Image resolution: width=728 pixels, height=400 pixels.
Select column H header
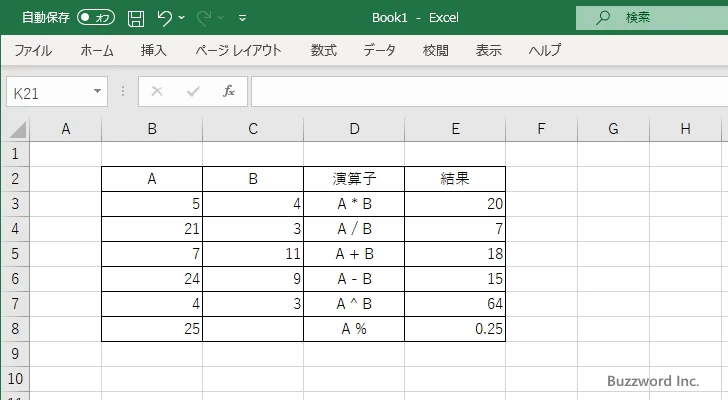point(686,129)
